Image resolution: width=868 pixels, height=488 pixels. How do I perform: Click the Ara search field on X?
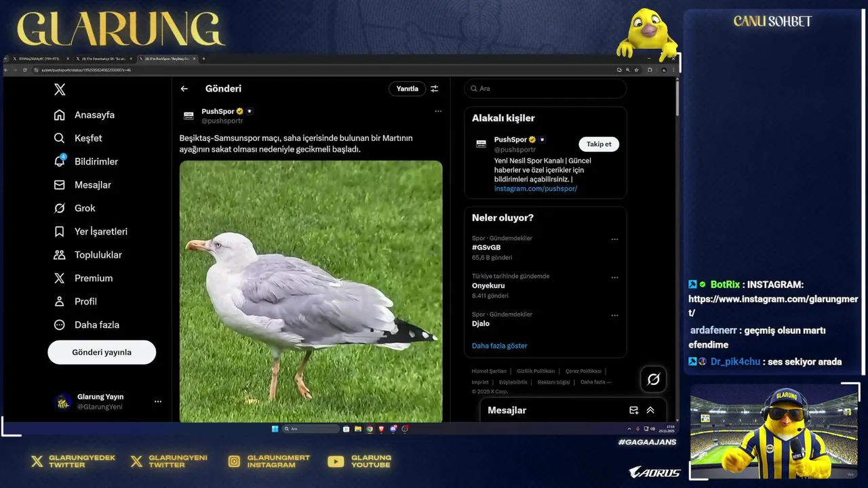[x=545, y=89]
